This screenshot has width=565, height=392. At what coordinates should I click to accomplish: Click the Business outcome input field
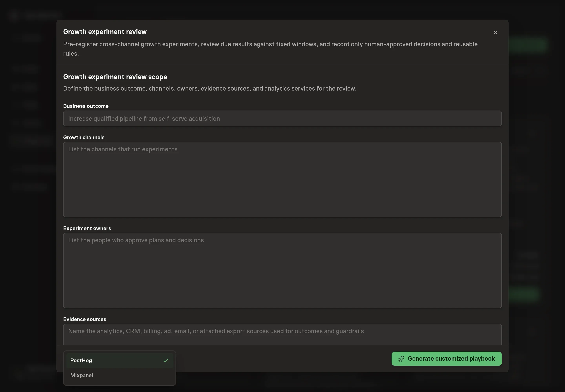282,118
